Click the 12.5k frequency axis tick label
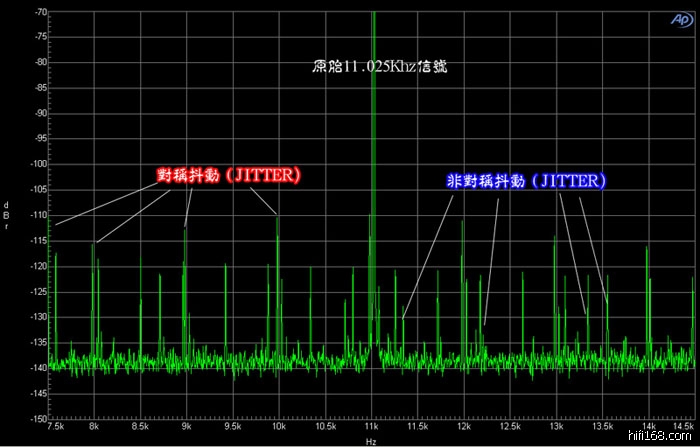 pyautogui.click(x=510, y=426)
